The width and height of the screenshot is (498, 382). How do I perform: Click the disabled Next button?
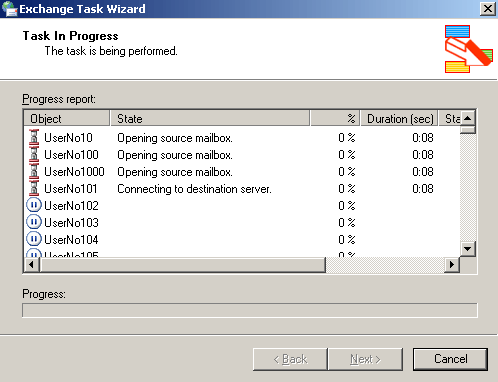[x=365, y=359]
